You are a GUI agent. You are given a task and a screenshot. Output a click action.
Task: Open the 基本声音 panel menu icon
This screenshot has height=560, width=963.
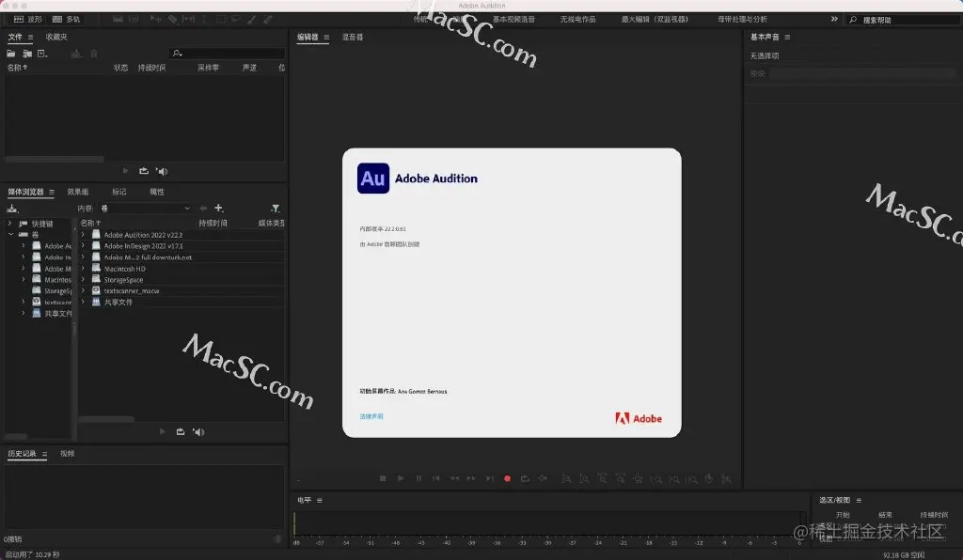coord(787,38)
